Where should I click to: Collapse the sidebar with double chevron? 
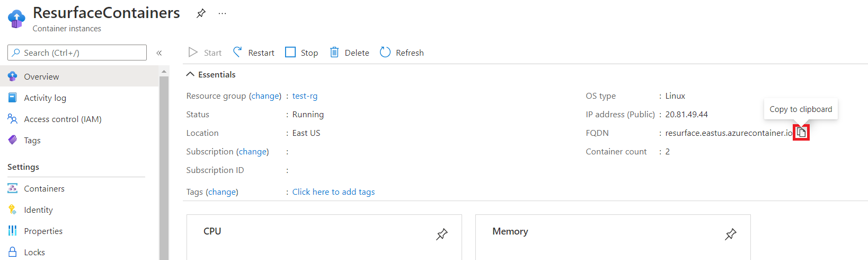[x=159, y=53]
